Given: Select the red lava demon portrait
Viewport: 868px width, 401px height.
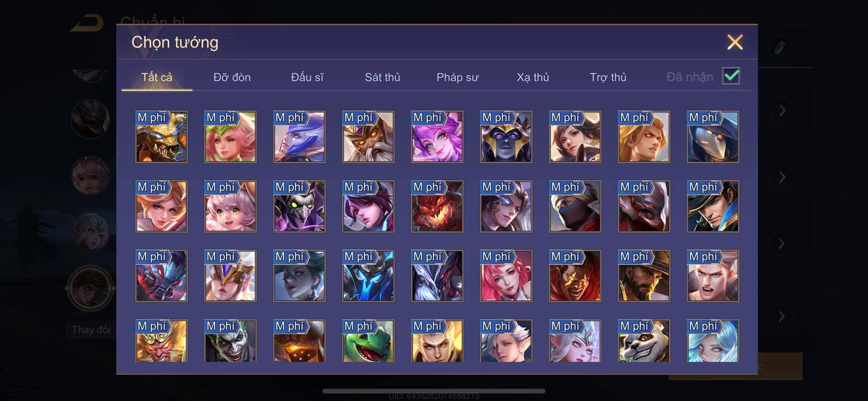Looking at the screenshot, I should click(x=437, y=206).
